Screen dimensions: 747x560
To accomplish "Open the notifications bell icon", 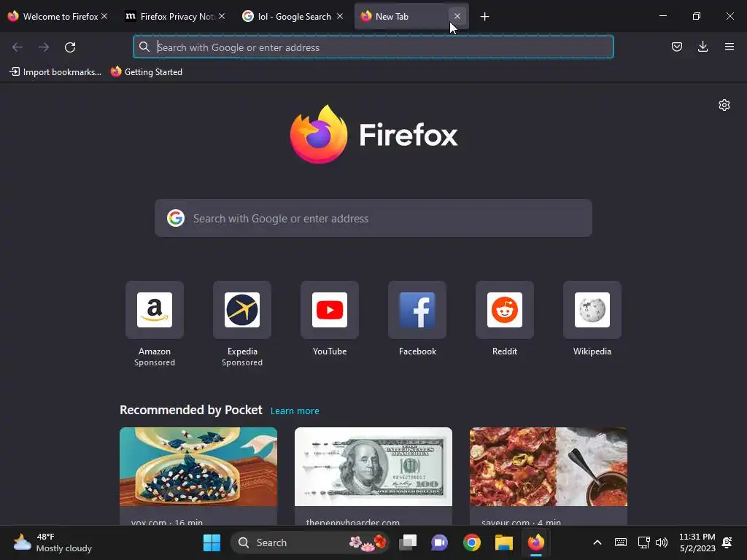I will (727, 542).
